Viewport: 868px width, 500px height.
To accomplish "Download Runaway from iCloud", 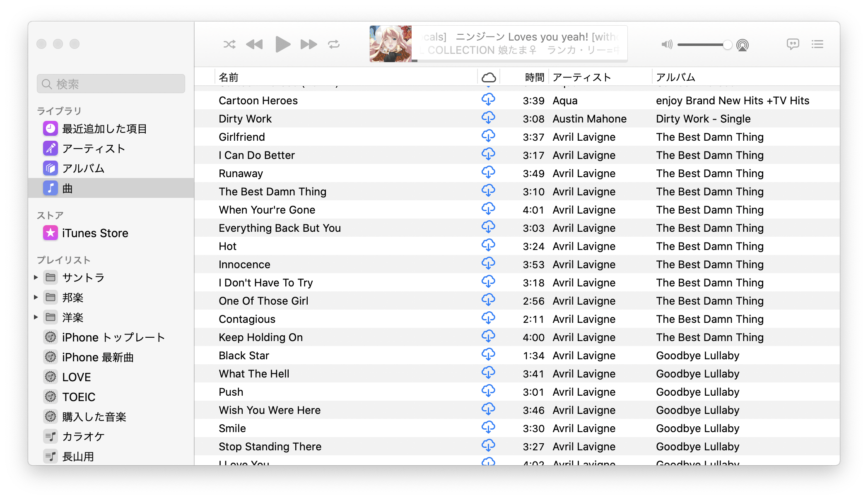I will (x=488, y=173).
